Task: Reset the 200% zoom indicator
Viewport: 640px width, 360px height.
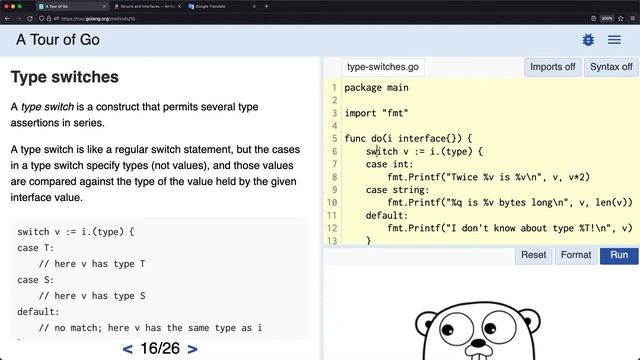Action: pyautogui.click(x=607, y=18)
